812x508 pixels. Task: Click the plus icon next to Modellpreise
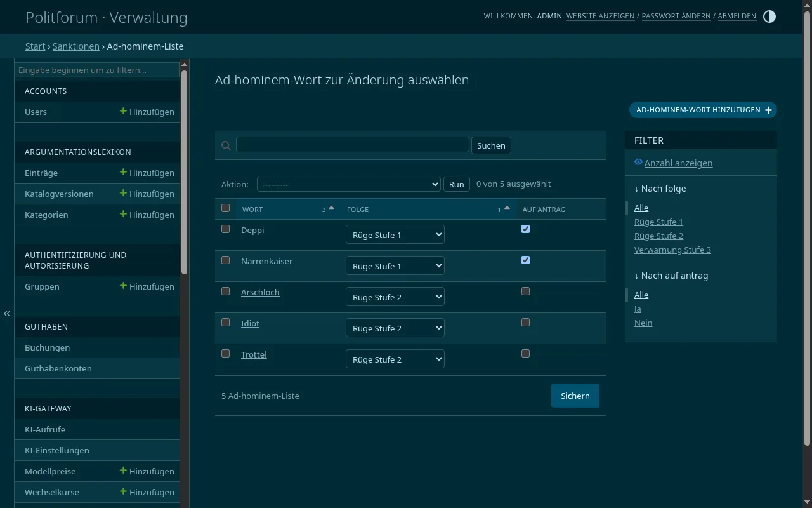[124, 471]
